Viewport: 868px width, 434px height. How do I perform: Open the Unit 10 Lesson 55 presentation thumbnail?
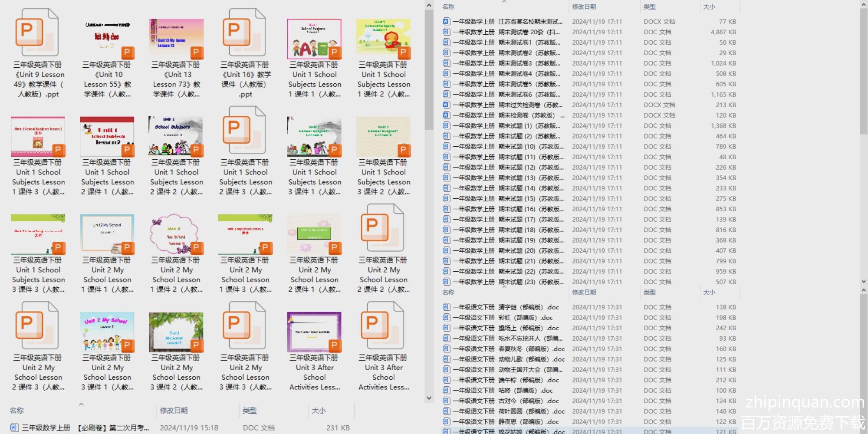pos(107,39)
